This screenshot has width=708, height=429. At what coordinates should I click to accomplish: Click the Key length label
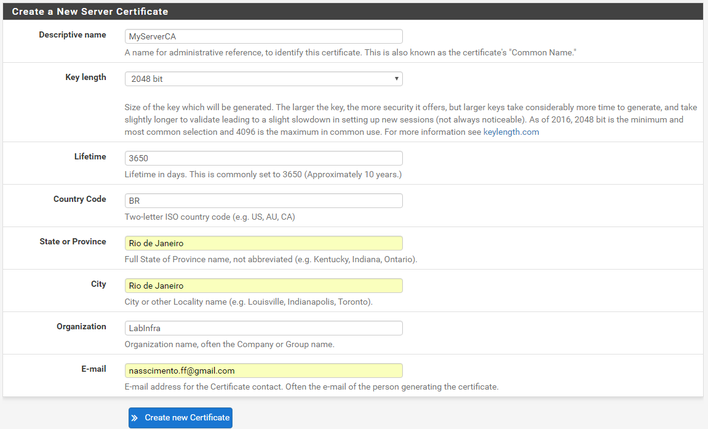click(x=86, y=77)
